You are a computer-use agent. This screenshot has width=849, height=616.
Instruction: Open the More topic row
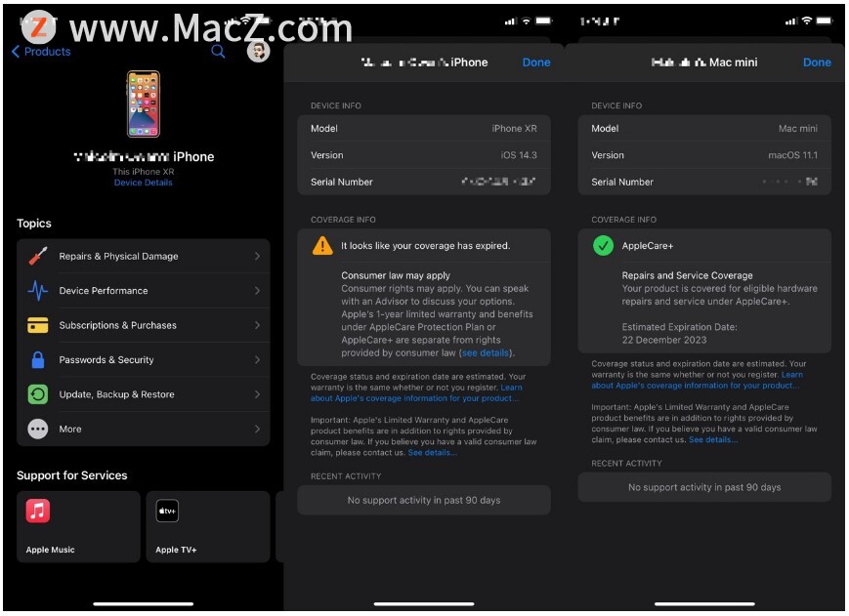pyautogui.click(x=144, y=429)
